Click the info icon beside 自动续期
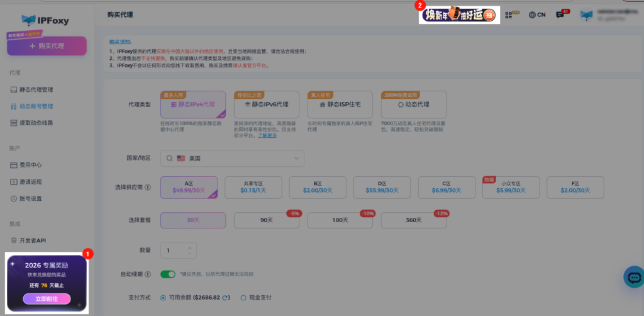 (147, 274)
